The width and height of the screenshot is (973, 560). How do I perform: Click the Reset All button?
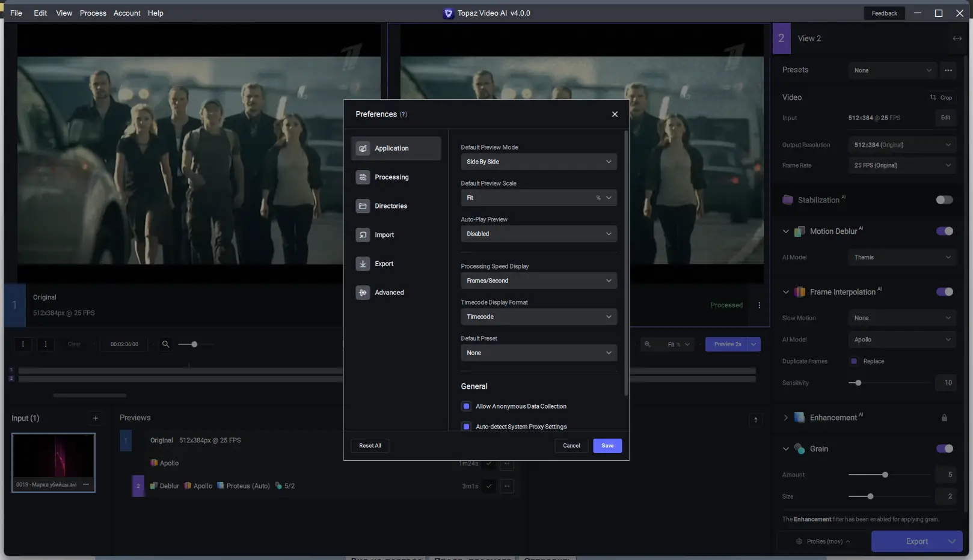click(x=370, y=446)
